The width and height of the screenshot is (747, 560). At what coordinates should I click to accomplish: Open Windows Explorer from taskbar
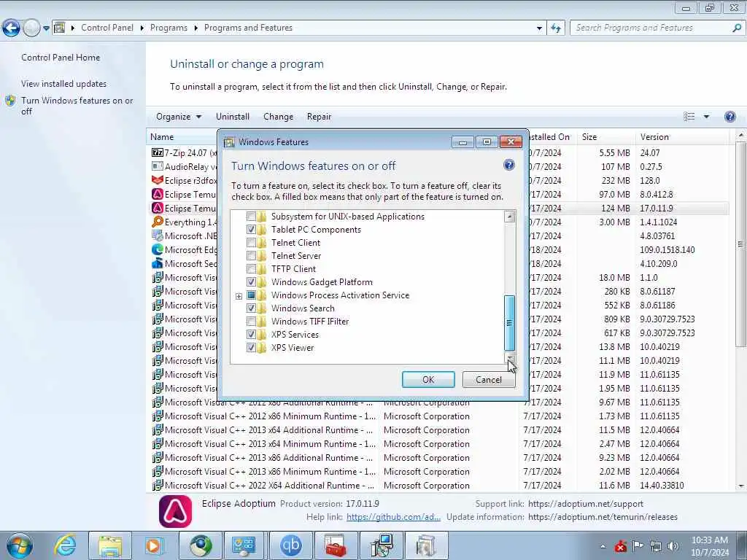[110, 545]
